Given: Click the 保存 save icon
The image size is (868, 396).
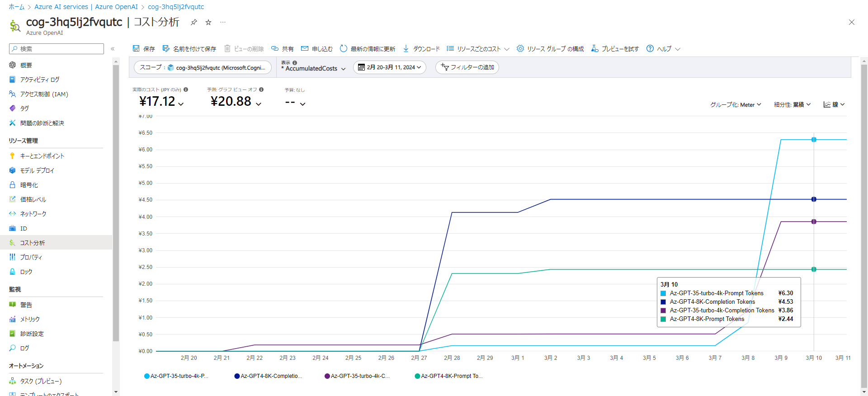Looking at the screenshot, I should click(136, 48).
